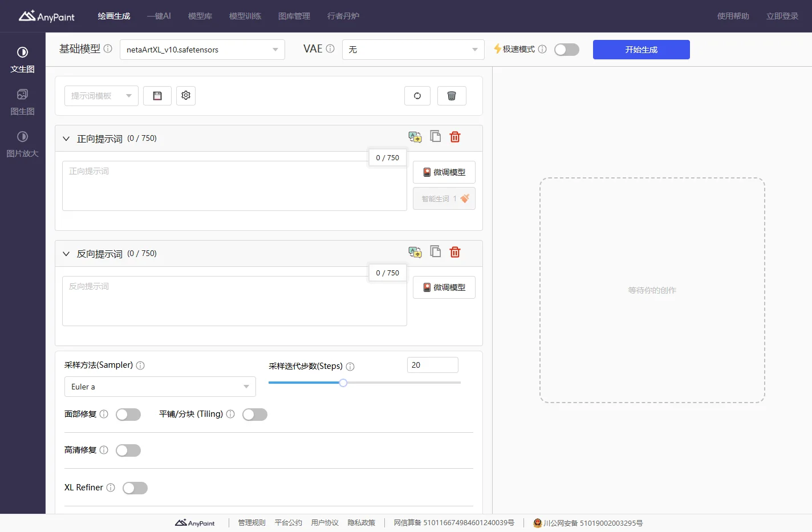Open 管理规则 footer link

tap(252, 523)
